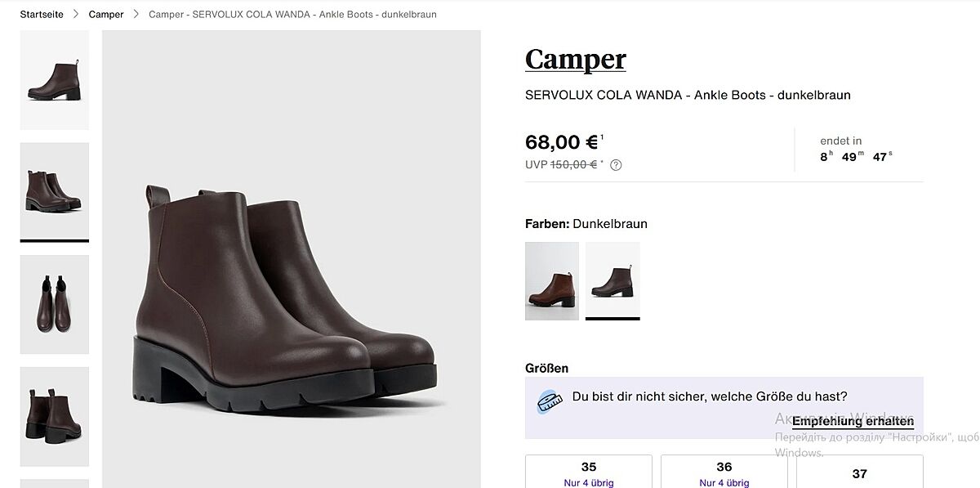The width and height of the screenshot is (980, 488).
Task: Click the UVP info question mark icon
Action: (x=616, y=165)
